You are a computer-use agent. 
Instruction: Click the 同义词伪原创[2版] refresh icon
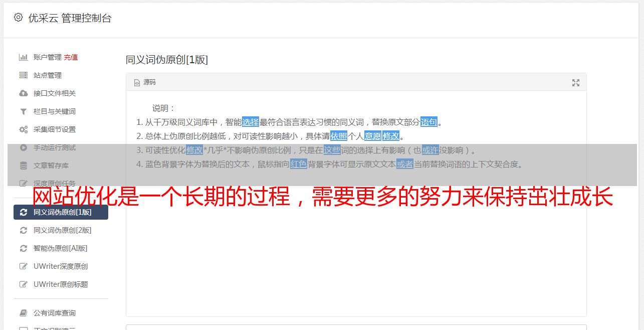tap(23, 230)
